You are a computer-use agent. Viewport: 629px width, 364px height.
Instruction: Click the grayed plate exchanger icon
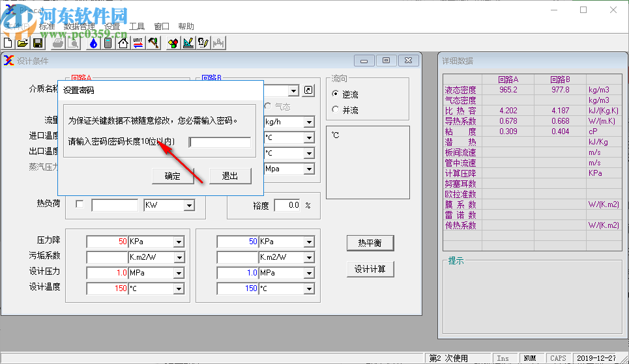pos(218,43)
